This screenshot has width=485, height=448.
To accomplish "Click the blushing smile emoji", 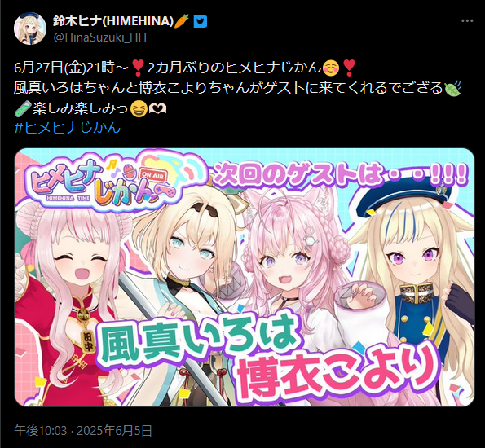I will (331, 68).
